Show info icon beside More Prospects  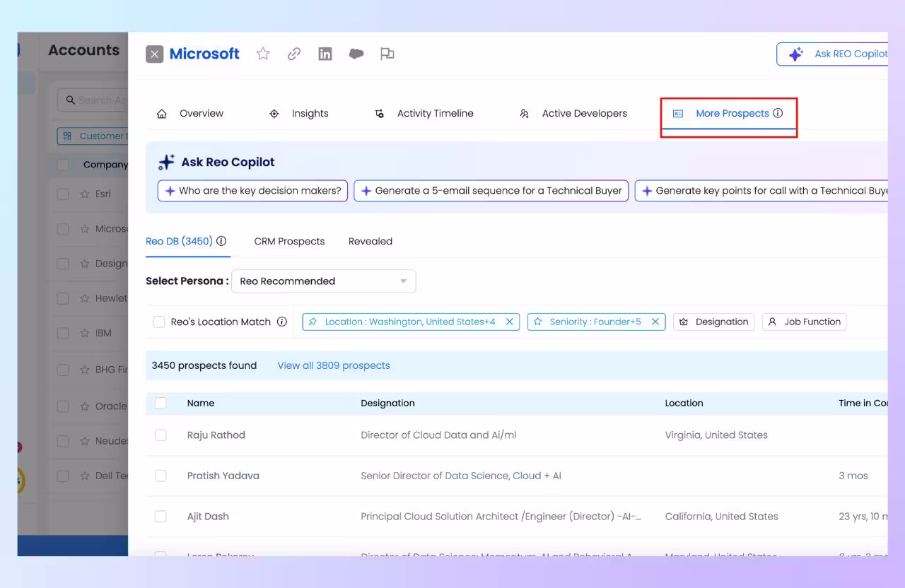pyautogui.click(x=778, y=113)
